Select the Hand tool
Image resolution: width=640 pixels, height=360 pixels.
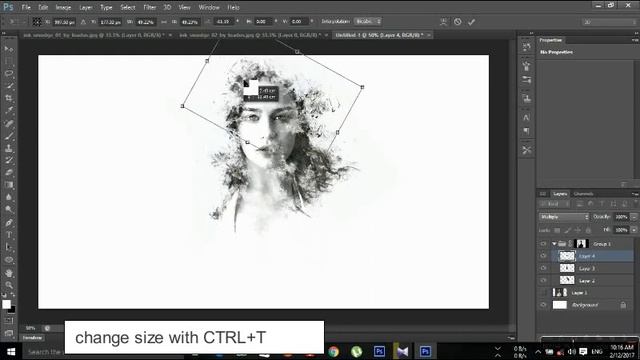pyautogui.click(x=9, y=273)
